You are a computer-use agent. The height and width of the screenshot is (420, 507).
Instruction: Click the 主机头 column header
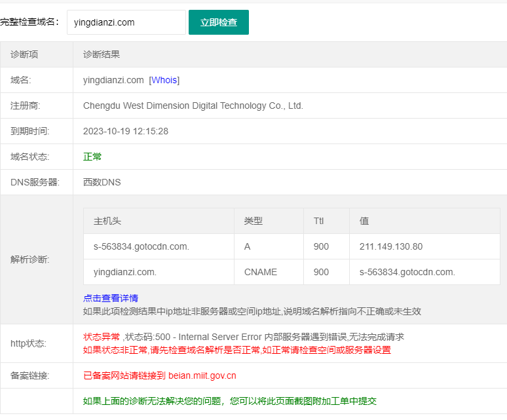[x=107, y=221]
